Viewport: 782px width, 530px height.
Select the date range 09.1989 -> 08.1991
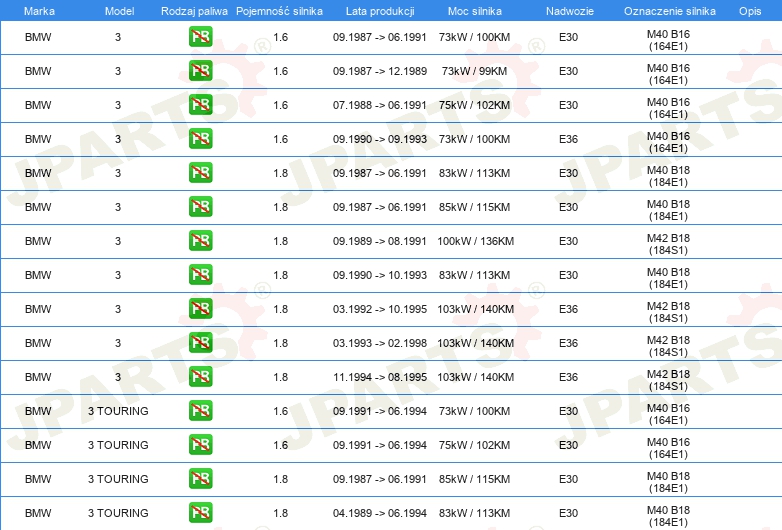(x=380, y=241)
